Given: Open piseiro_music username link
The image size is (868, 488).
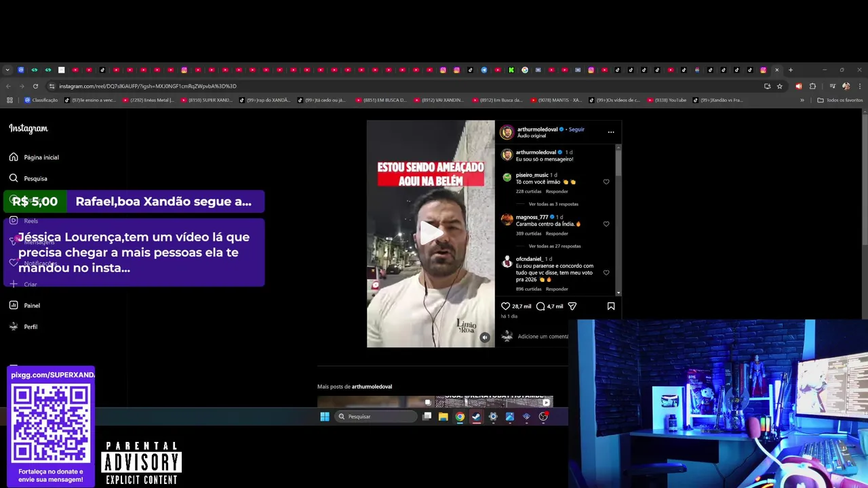Looking at the screenshot, I should (532, 175).
